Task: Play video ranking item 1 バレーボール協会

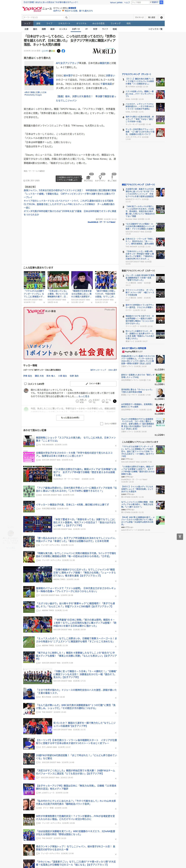Action: [160, 278]
